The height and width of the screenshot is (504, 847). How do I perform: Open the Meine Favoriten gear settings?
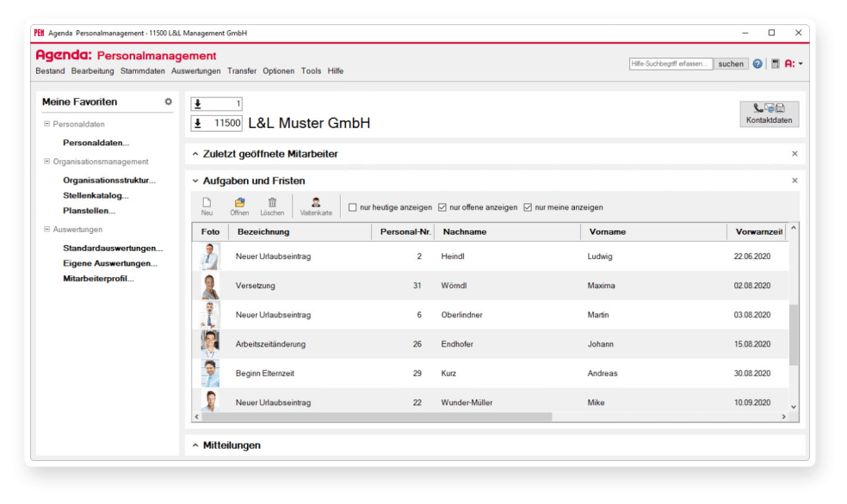coord(168,101)
